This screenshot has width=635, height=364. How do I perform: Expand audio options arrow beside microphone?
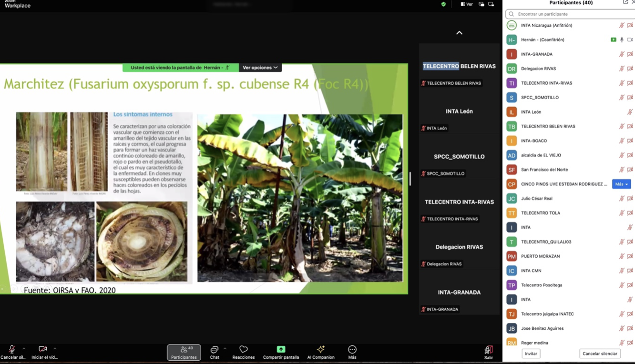(x=24, y=349)
